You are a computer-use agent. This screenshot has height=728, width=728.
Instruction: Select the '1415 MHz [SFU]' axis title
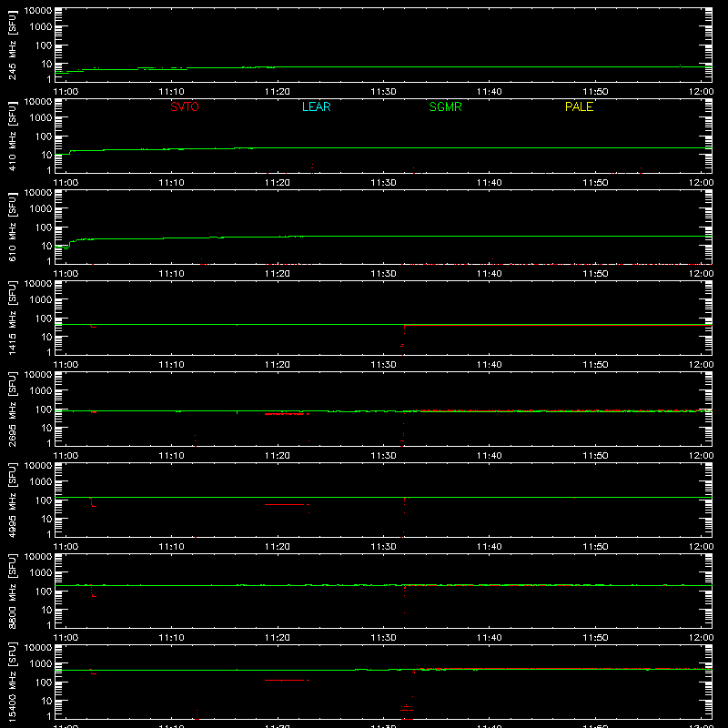tap(13, 318)
